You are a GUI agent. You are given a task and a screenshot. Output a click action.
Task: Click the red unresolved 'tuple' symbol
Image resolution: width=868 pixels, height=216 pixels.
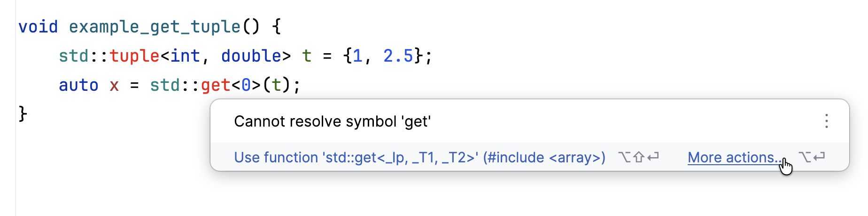click(x=134, y=56)
